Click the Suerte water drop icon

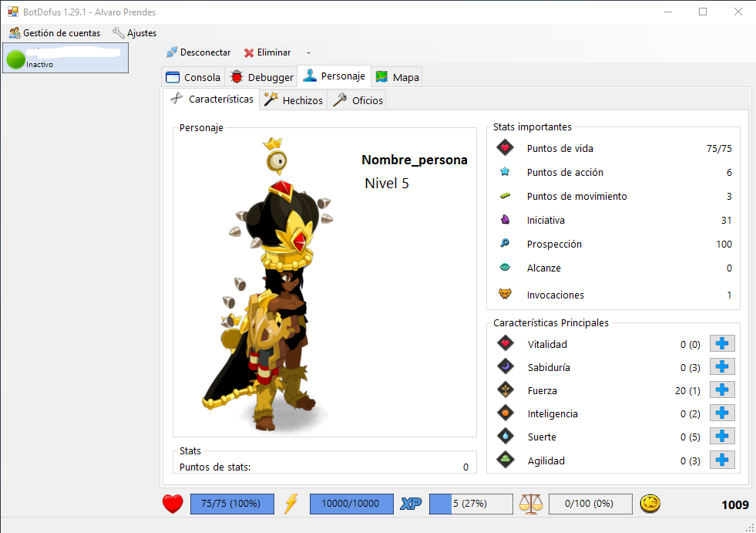click(x=506, y=436)
